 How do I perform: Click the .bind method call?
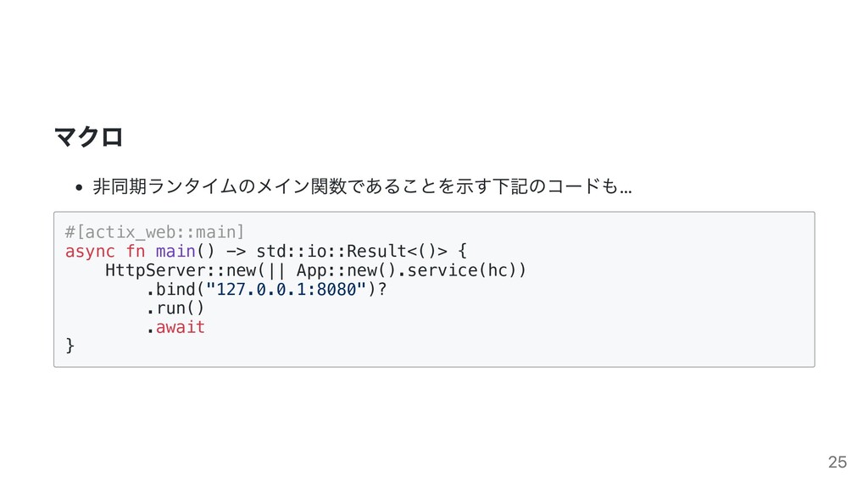coord(170,290)
